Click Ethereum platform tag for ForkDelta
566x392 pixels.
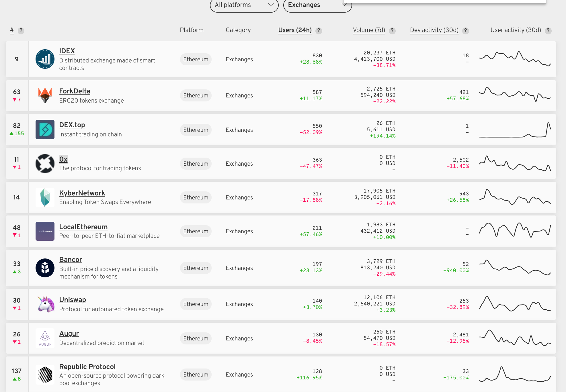(x=196, y=95)
